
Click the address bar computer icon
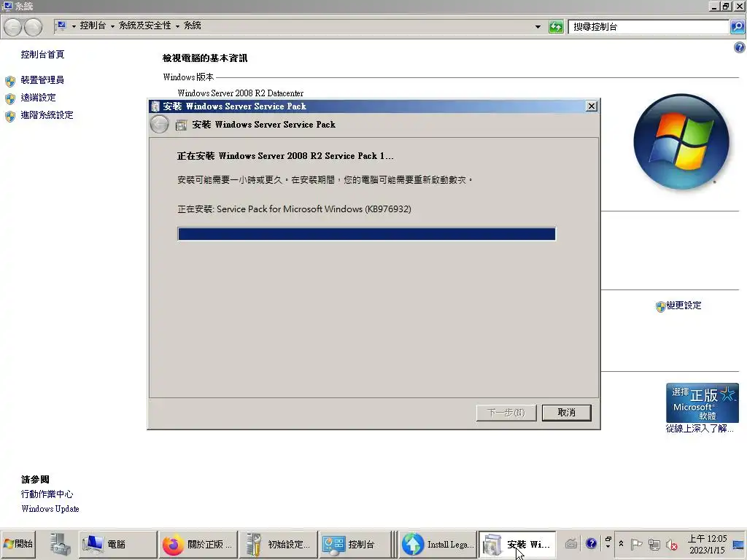[x=61, y=26]
